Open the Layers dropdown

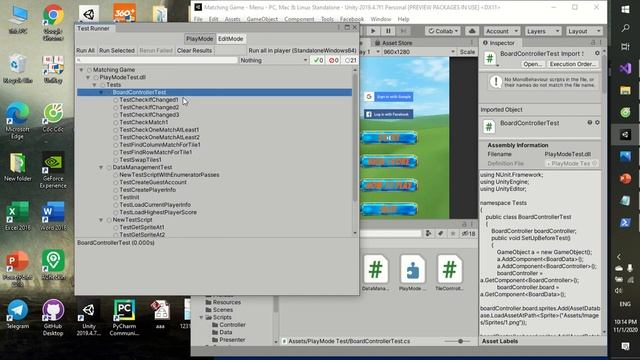(542, 31)
